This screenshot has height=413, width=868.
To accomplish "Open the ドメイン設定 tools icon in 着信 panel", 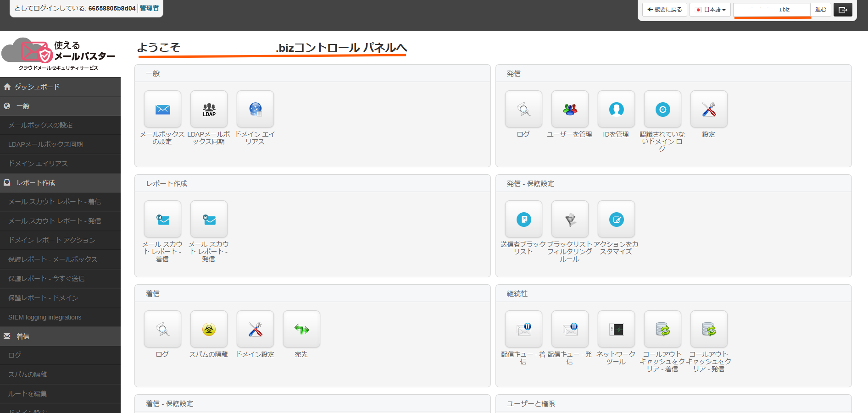I will point(255,329).
